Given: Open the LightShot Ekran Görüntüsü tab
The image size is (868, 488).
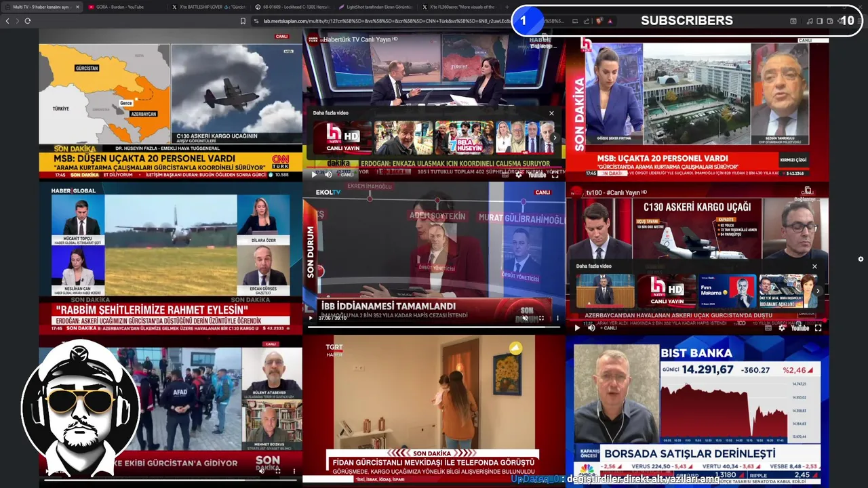Looking at the screenshot, I should [x=377, y=7].
